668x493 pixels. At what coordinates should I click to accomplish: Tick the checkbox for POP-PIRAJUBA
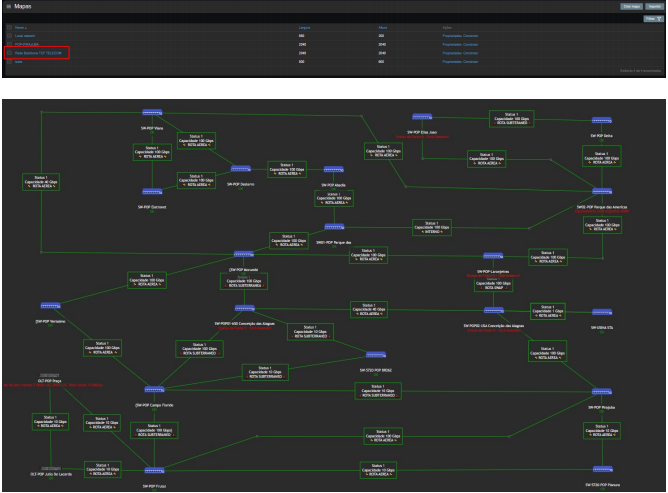[9, 44]
